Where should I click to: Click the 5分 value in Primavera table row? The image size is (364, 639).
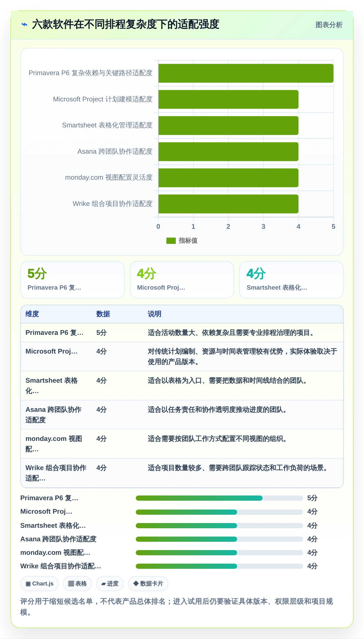click(102, 333)
